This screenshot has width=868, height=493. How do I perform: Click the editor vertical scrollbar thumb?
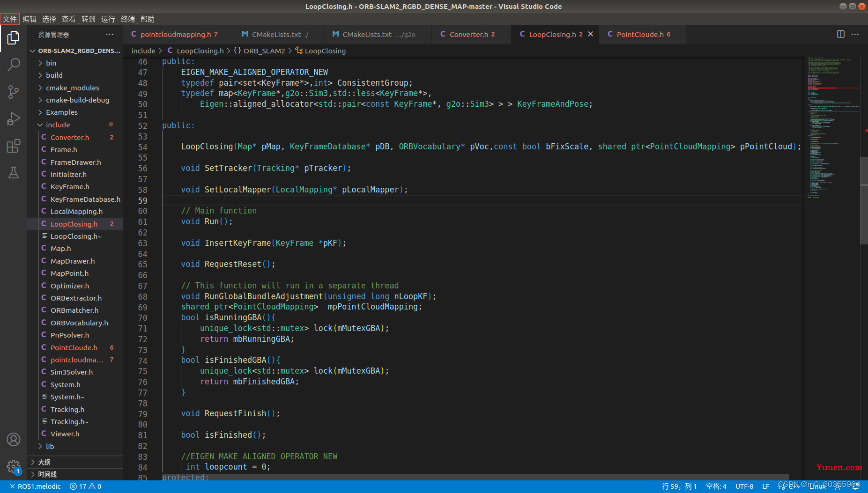point(864,200)
